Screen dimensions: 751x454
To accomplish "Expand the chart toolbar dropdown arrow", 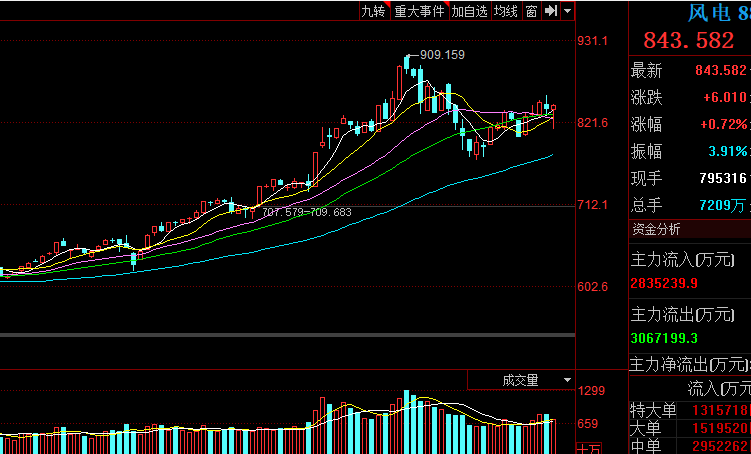I will coord(568,11).
